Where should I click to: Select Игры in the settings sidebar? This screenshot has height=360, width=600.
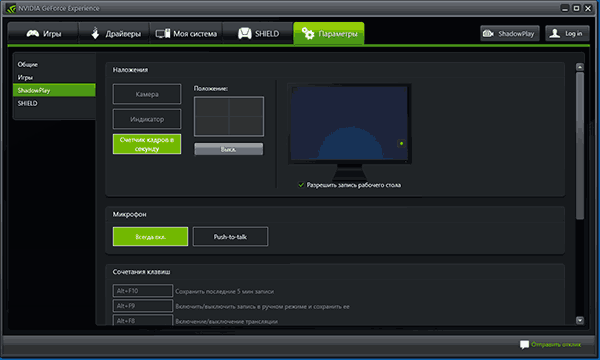(54, 77)
